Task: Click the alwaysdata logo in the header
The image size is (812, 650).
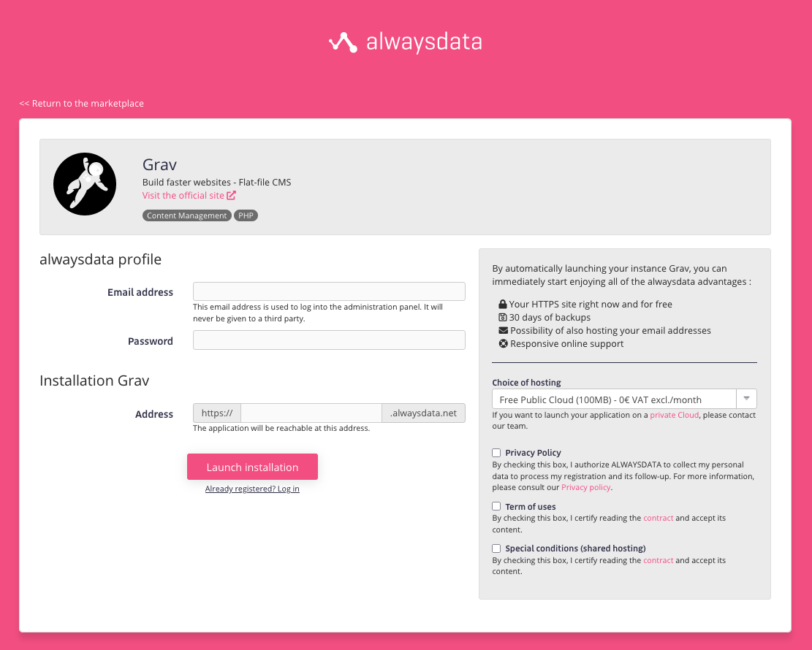Action: pyautogui.click(x=406, y=42)
